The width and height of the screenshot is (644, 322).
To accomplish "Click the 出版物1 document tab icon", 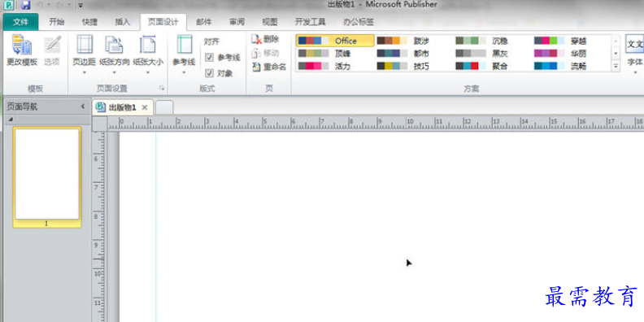I will 100,107.
